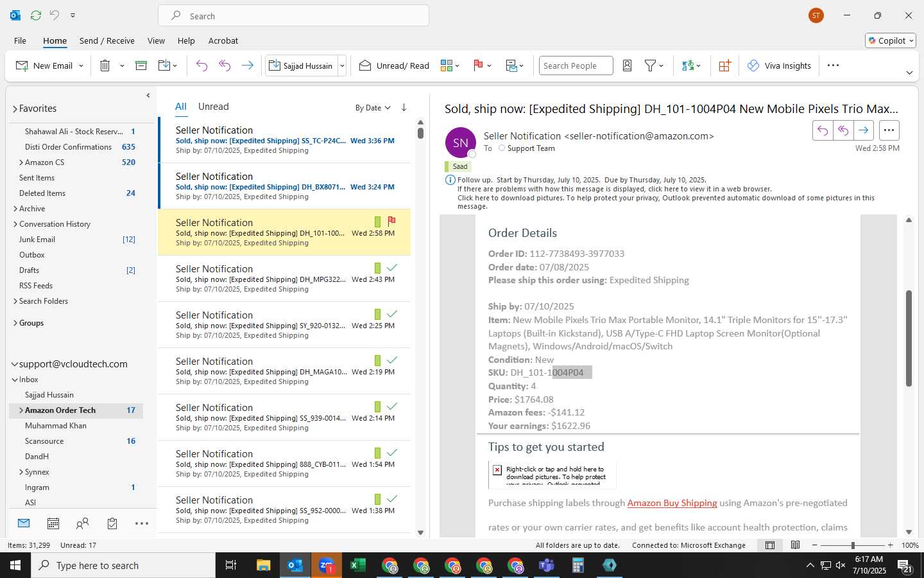This screenshot has width=924, height=578.
Task: Expand the Search Folders node
Action: (15, 301)
